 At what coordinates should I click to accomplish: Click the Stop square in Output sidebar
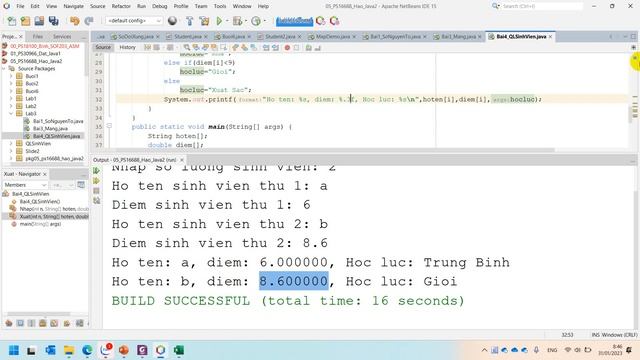point(96,191)
